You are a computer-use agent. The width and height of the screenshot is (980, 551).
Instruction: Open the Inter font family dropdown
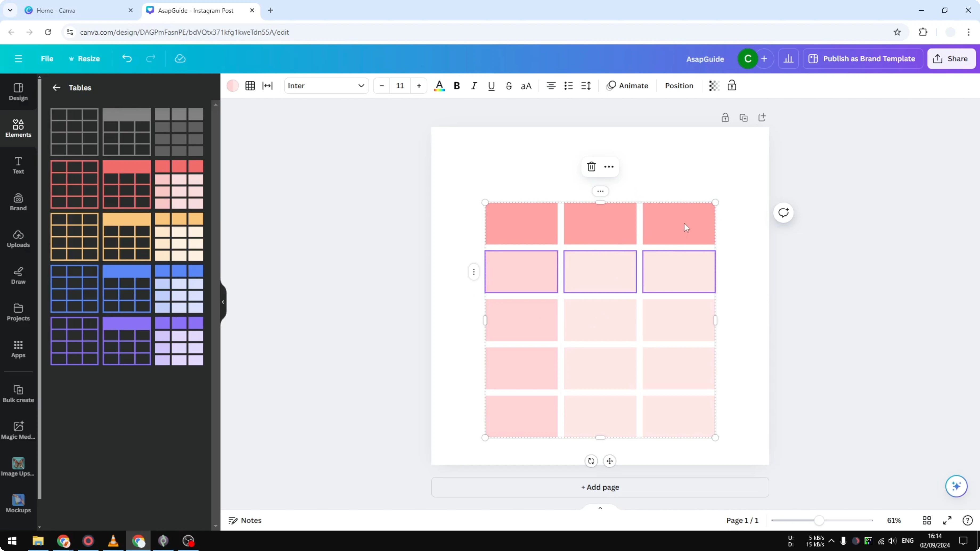coord(326,86)
